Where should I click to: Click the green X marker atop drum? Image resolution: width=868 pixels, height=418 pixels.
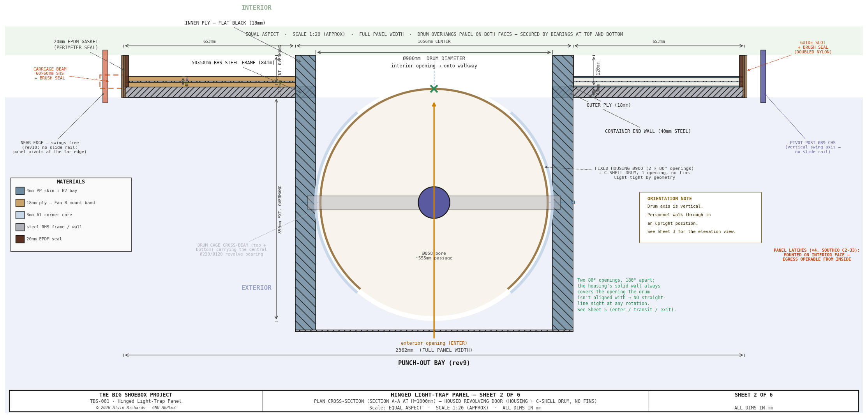pyautogui.click(x=434, y=89)
